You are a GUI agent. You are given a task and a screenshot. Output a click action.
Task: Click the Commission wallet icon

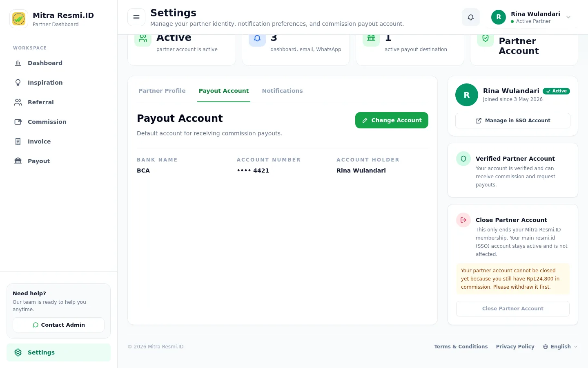click(x=18, y=122)
